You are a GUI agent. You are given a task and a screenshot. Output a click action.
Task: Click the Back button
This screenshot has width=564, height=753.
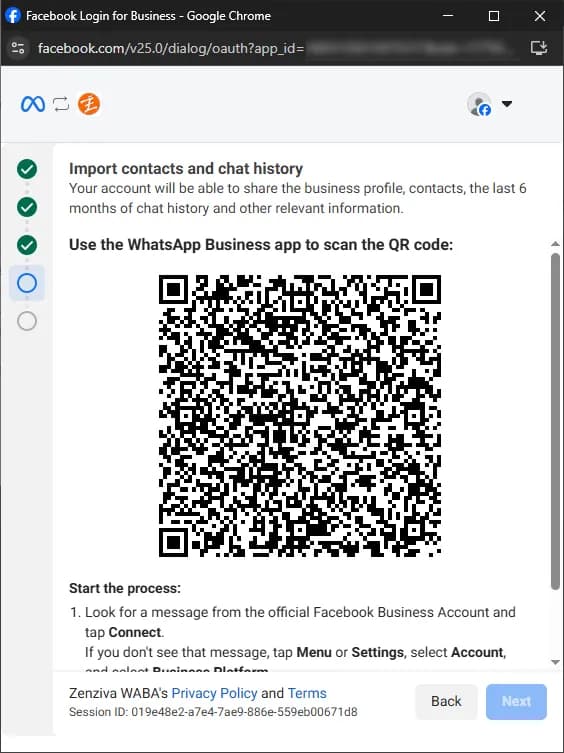[446, 702]
